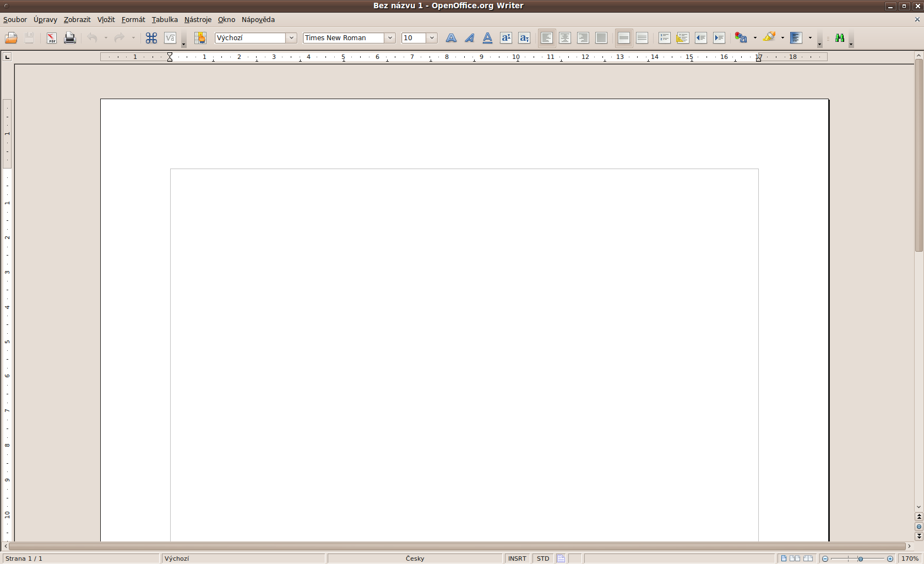Center the paragraph horizontally
The height and width of the screenshot is (564, 924).
tap(565, 38)
